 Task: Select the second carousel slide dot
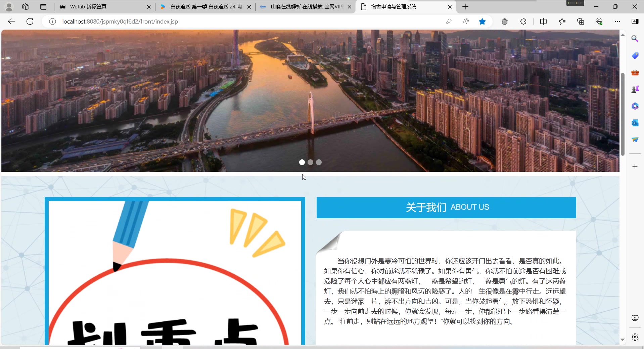pos(310,162)
